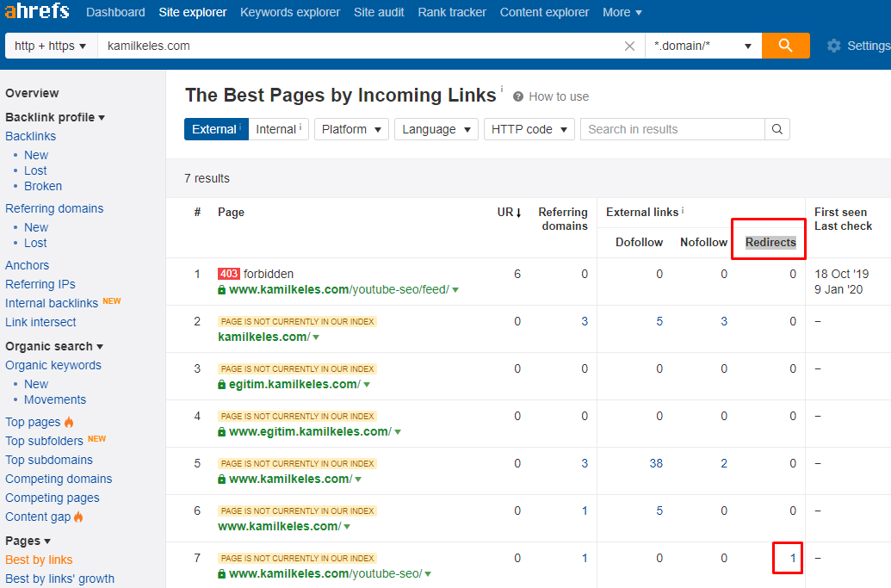Click the How to use question mark icon

[x=517, y=96]
